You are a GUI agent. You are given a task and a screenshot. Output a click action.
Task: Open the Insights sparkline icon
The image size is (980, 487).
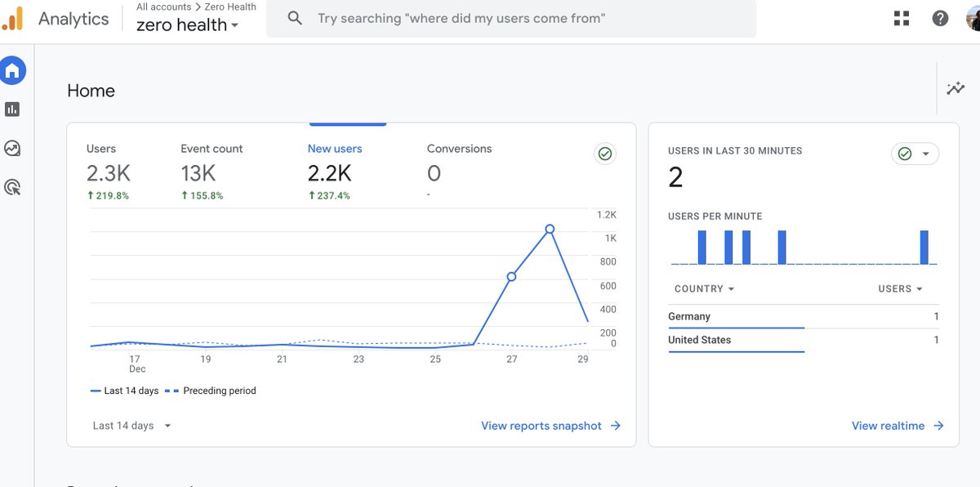coord(955,88)
